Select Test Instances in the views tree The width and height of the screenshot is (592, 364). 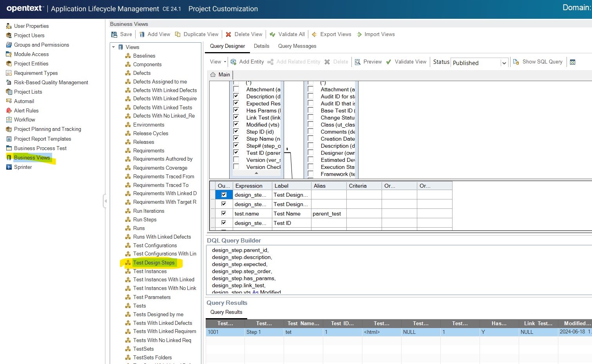150,271
